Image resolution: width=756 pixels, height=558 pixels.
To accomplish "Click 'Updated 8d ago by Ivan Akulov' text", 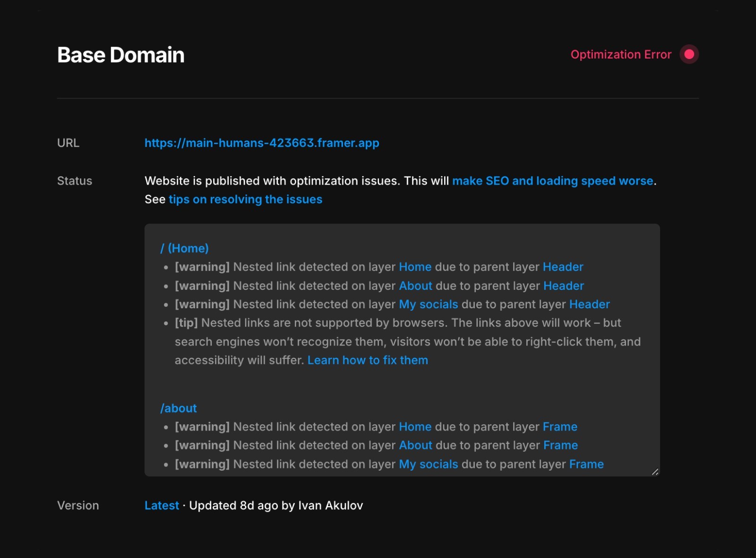I will coord(276,506).
